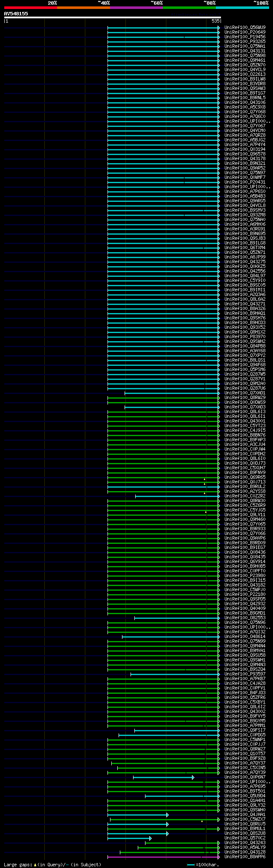
Task: Select the UniRef100_Q10T57 label
Action: click(x=245, y=753)
